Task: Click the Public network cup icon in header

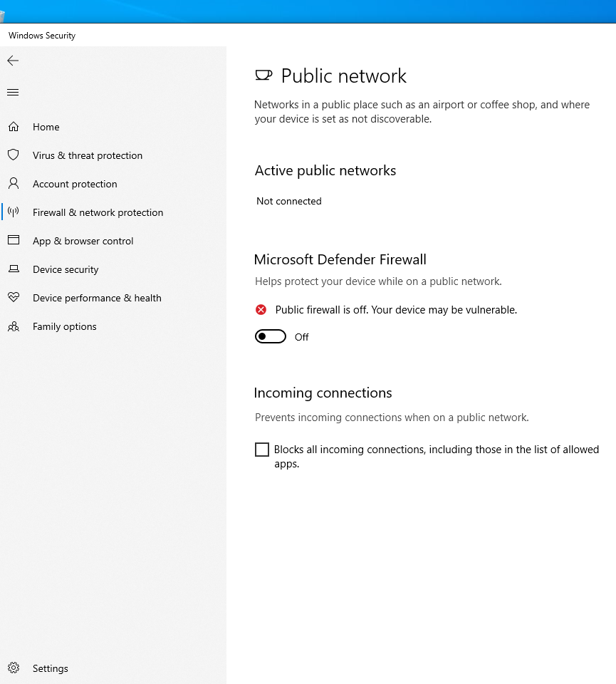Action: 263,74
